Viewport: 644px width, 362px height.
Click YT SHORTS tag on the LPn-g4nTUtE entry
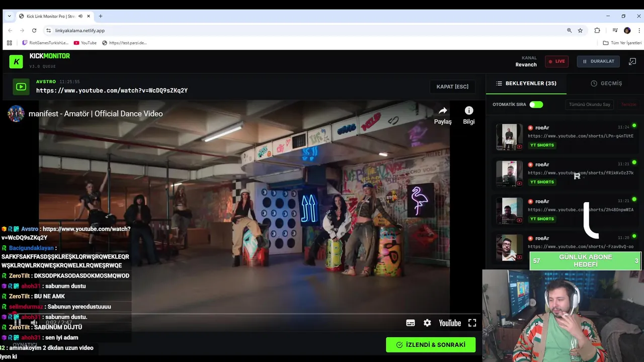point(542,145)
